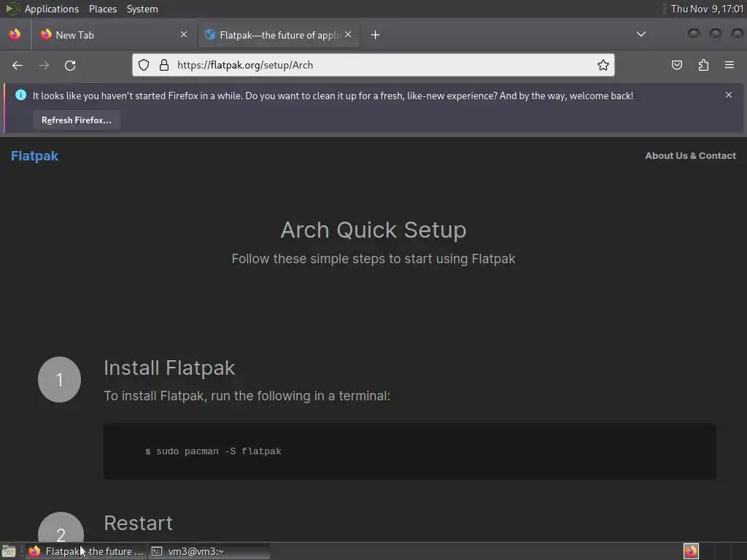747x560 pixels.
Task: Expand the list all tabs chevron
Action: 641,34
